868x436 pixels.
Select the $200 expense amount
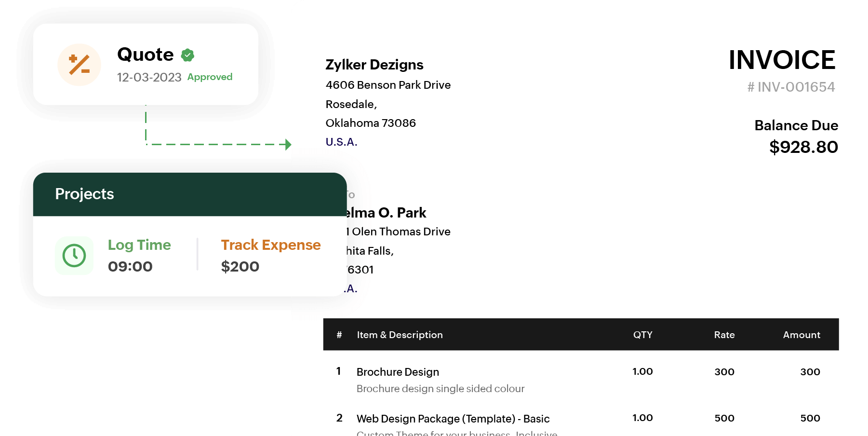click(x=240, y=266)
